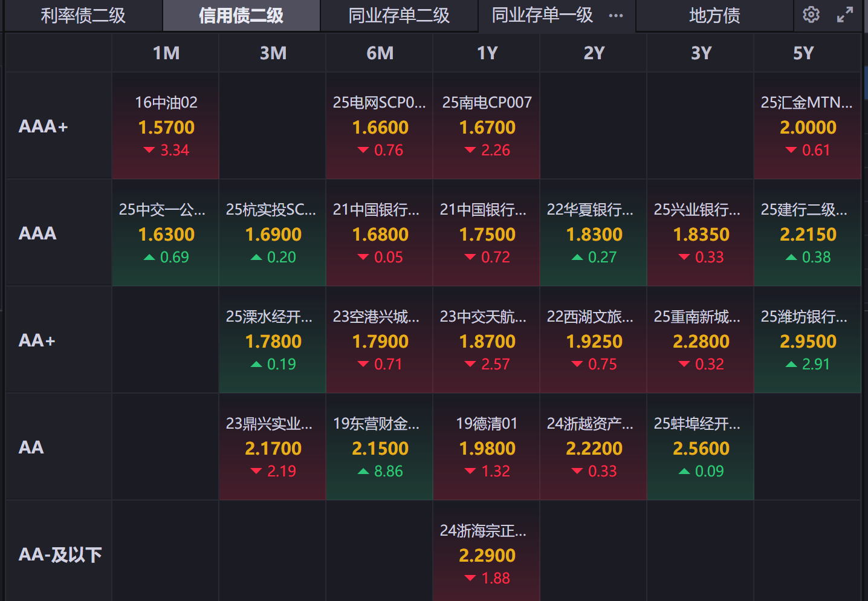Open the 24浙海宗正 bond cell
Image resolution: width=868 pixels, height=601 pixels.
tap(487, 554)
